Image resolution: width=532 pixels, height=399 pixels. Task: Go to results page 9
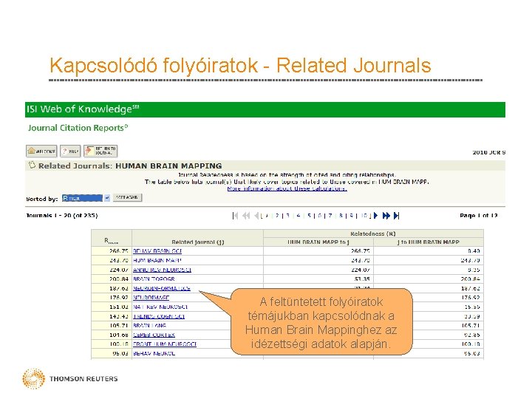pyautogui.click(x=352, y=216)
